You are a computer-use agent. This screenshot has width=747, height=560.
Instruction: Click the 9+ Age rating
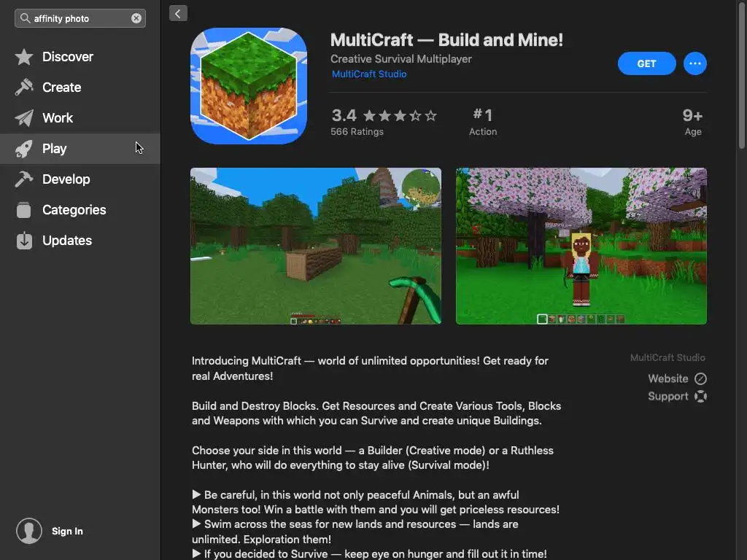click(x=693, y=122)
